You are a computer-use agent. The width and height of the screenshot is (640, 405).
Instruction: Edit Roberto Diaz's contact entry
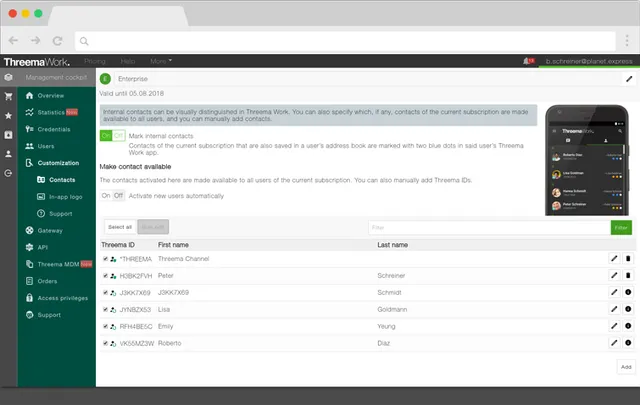614,343
